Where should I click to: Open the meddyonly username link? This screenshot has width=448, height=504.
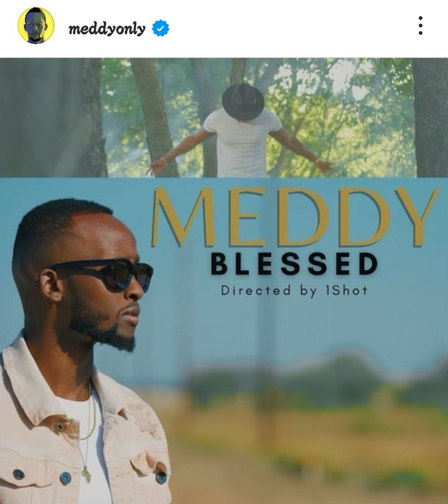[107, 29]
